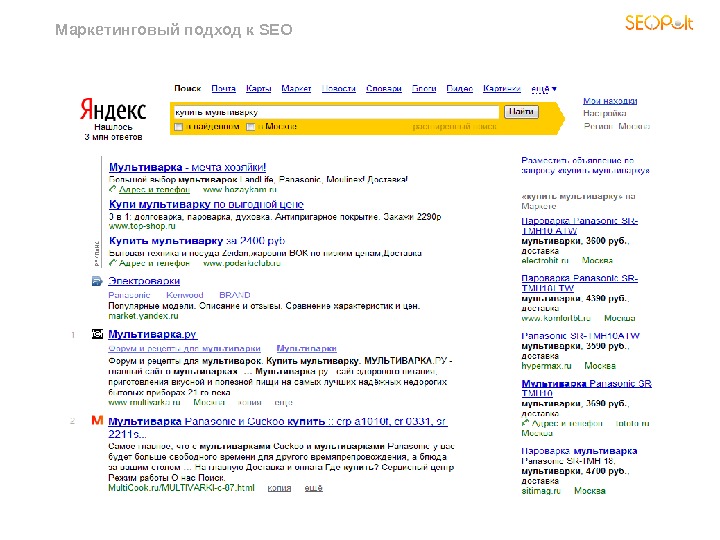The image size is (720, 540).
Task: Click the red M favicon of MultiCook result
Action: coord(97,420)
